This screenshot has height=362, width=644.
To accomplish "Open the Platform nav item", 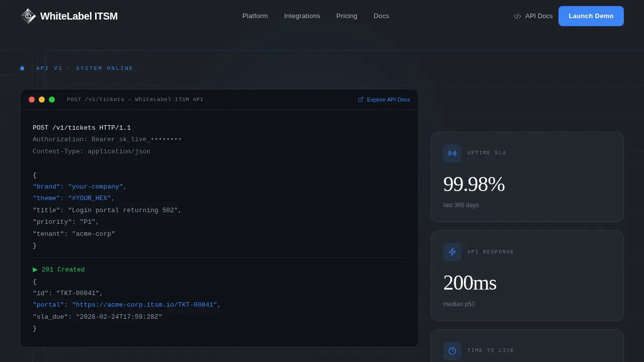I will [x=255, y=16].
